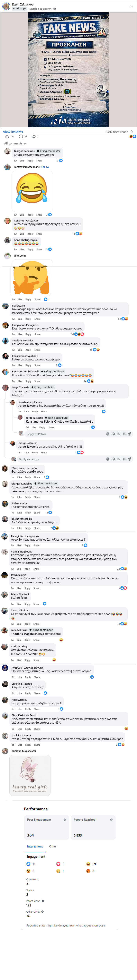Open the View insights link
The image size is (137, 980).
(13, 132)
